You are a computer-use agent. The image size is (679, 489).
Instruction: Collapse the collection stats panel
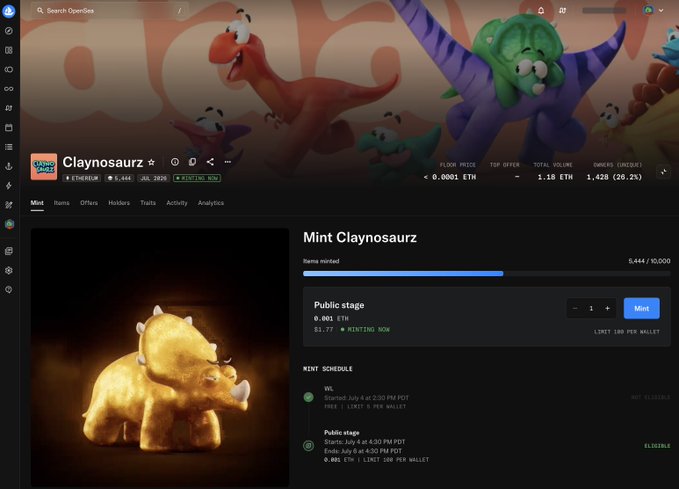[663, 172]
